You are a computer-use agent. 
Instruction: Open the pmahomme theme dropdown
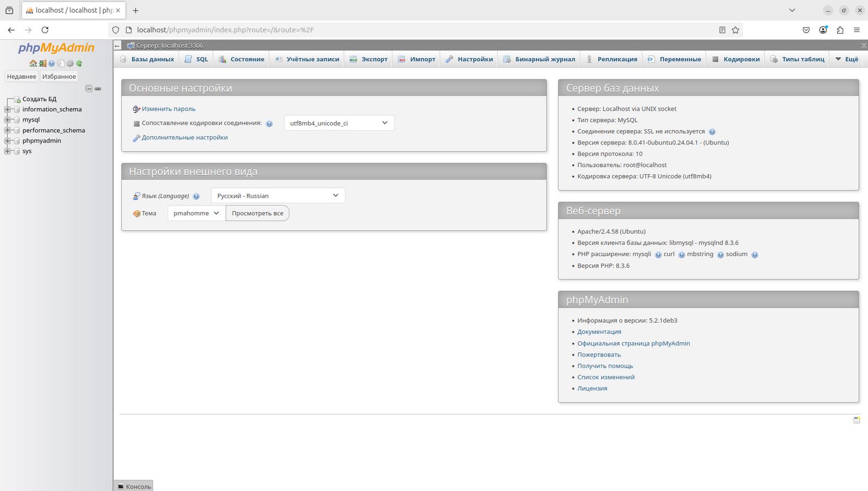tap(196, 213)
